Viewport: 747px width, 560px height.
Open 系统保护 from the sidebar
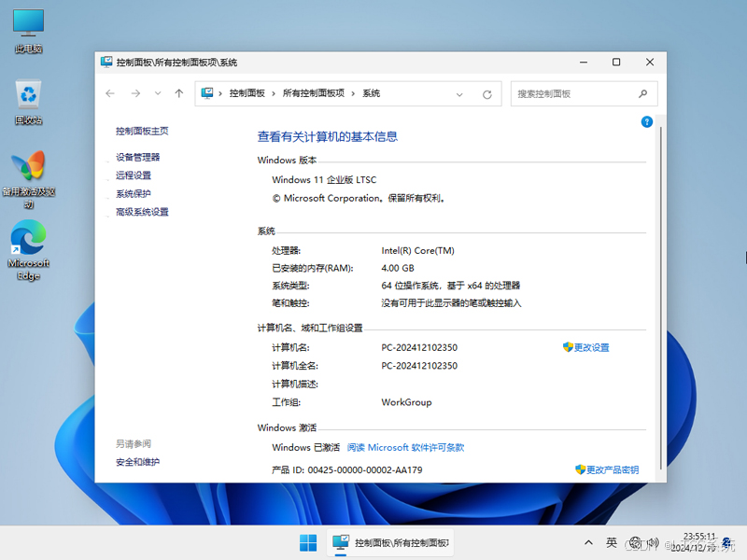pos(134,194)
